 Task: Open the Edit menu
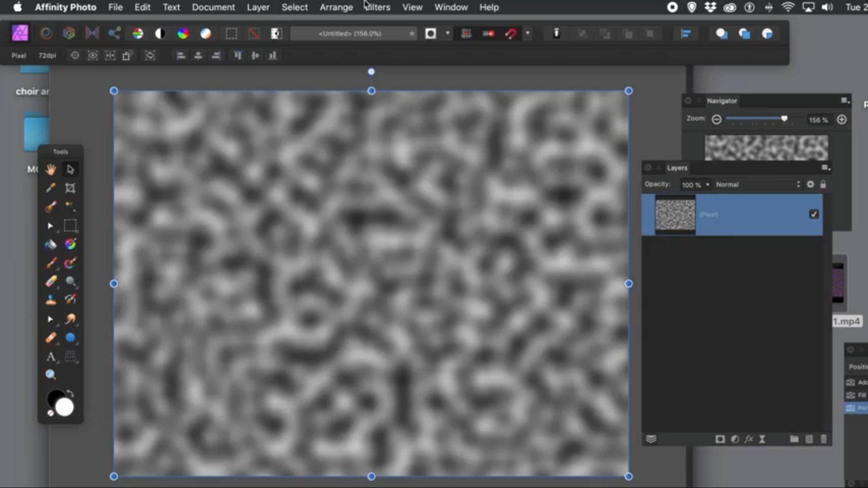142,7
